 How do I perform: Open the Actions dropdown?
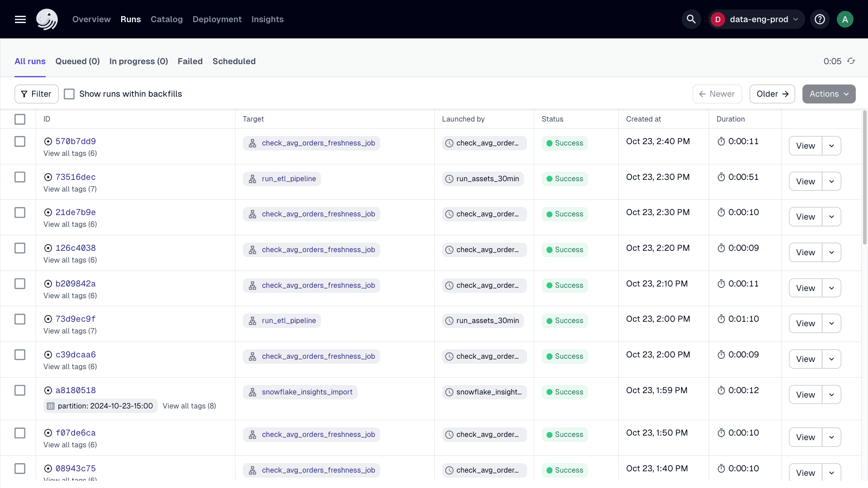click(829, 94)
